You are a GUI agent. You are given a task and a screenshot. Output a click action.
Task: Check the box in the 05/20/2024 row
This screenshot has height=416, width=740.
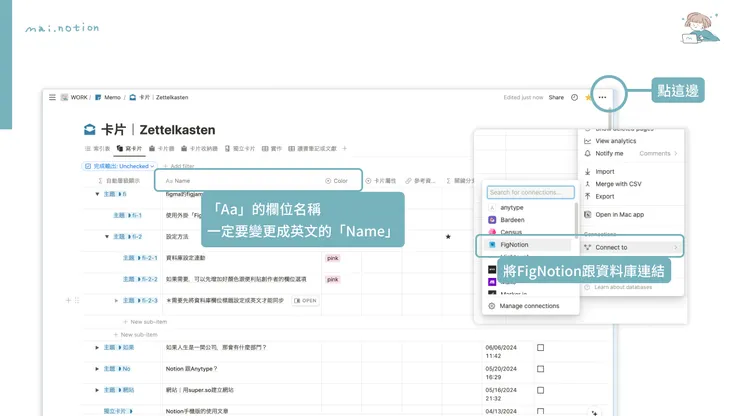point(540,369)
